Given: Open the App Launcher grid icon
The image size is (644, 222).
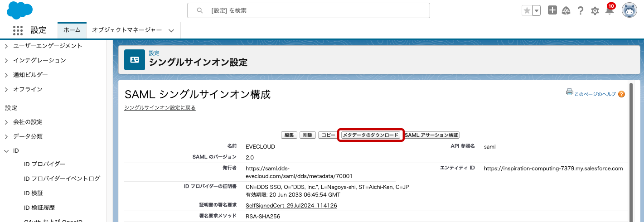Looking at the screenshot, I should click(18, 30).
